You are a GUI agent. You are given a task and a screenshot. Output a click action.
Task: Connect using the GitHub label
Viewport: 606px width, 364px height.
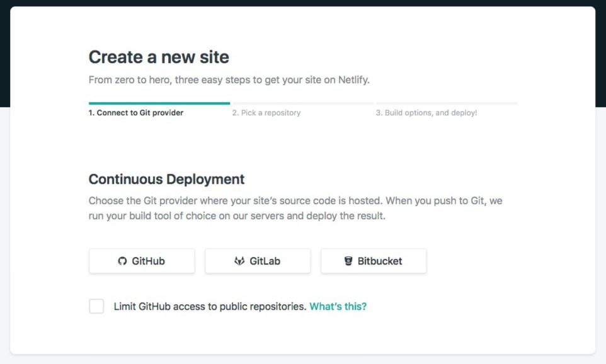click(149, 261)
